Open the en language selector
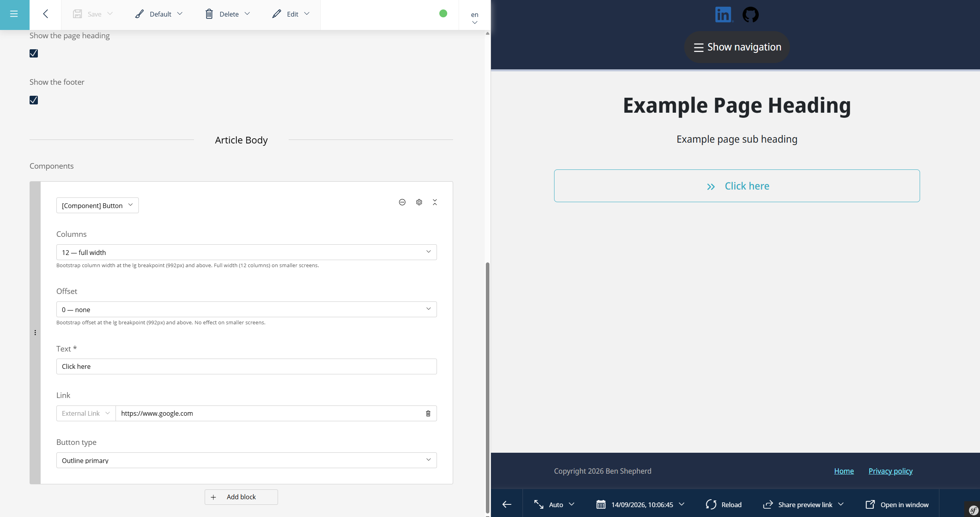This screenshot has height=517, width=980. (475, 18)
